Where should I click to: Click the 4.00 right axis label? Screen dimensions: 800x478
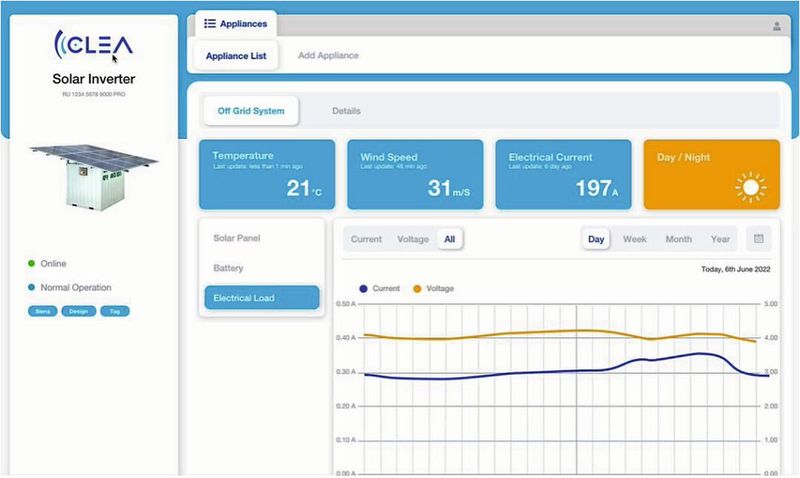tap(771, 338)
